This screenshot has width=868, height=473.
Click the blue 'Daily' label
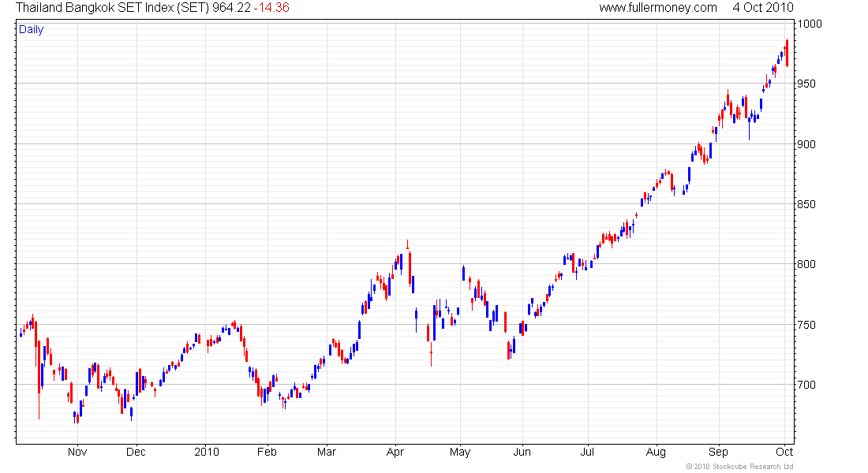[31, 30]
